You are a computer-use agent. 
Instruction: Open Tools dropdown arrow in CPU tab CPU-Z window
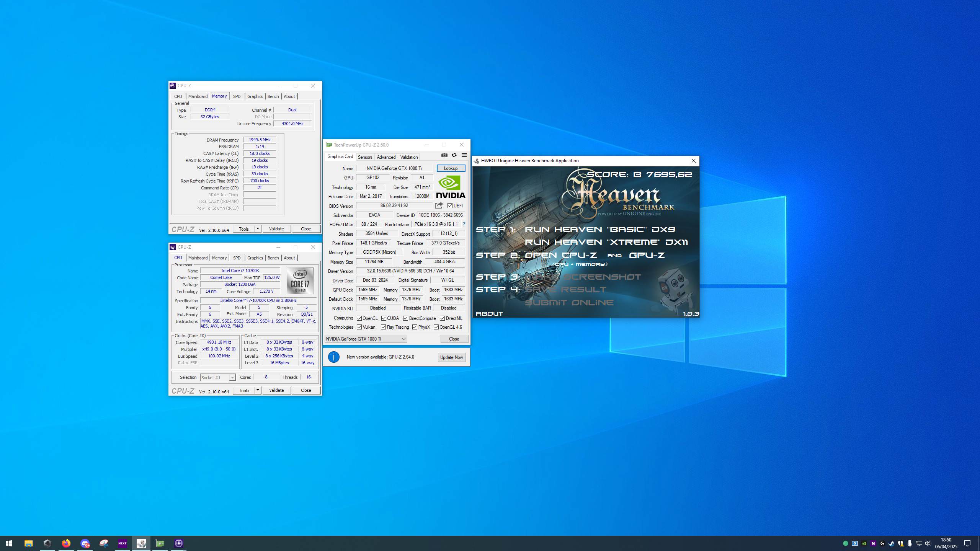pos(258,390)
